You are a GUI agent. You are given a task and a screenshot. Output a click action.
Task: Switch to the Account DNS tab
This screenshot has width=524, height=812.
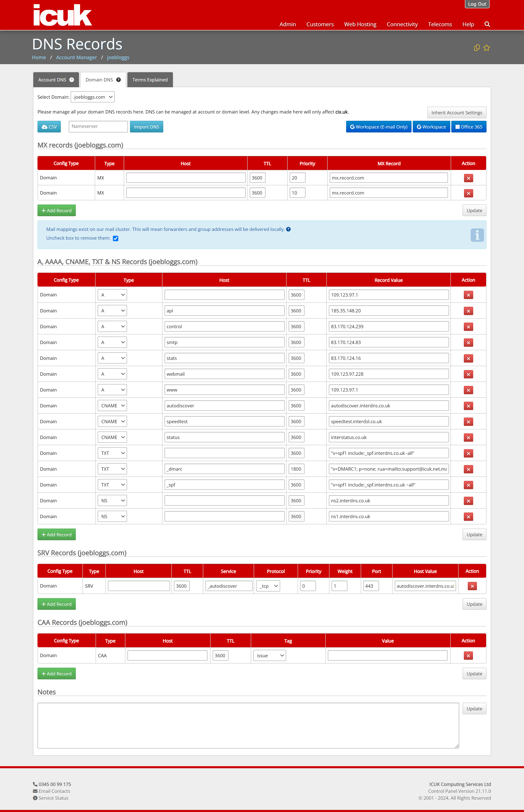[56, 80]
